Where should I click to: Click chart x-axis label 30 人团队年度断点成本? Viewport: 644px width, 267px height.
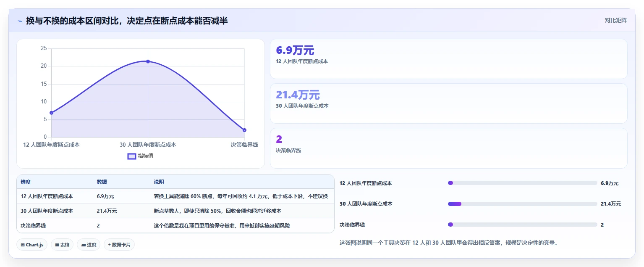(148, 145)
